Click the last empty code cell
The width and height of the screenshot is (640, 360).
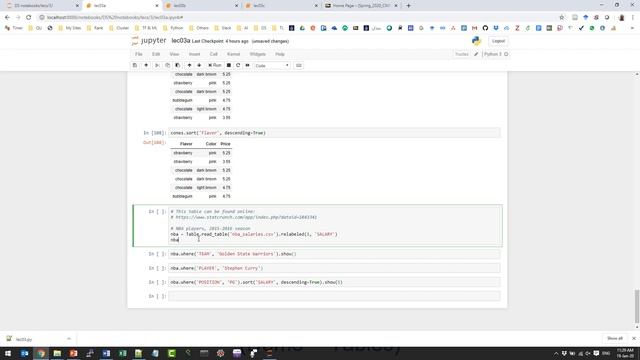tap(334, 296)
